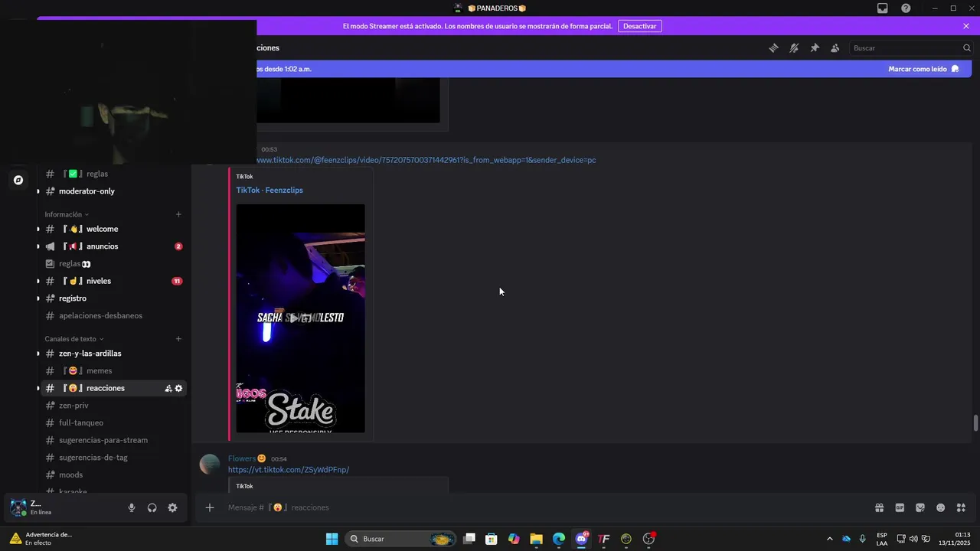Open the Windows Start button
This screenshot has height=551, width=980.
coord(332,539)
